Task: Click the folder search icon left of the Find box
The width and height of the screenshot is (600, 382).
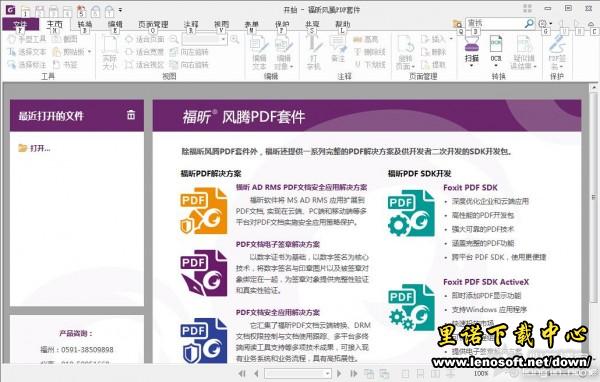Action: (457, 24)
